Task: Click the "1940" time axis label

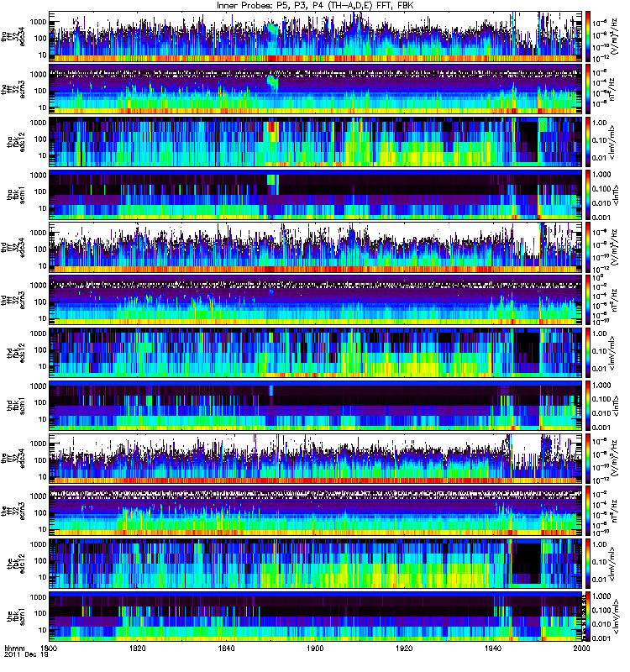Action: (x=493, y=648)
